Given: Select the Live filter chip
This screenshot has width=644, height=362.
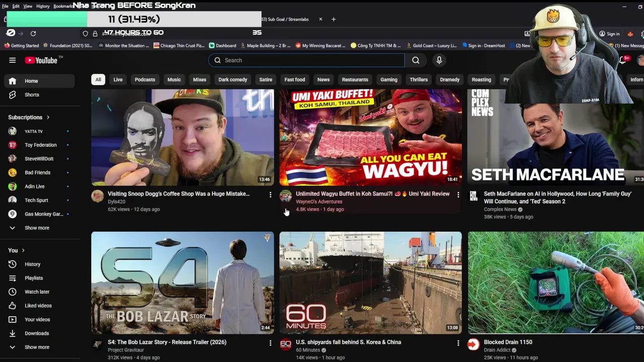Looking at the screenshot, I should 118,79.
